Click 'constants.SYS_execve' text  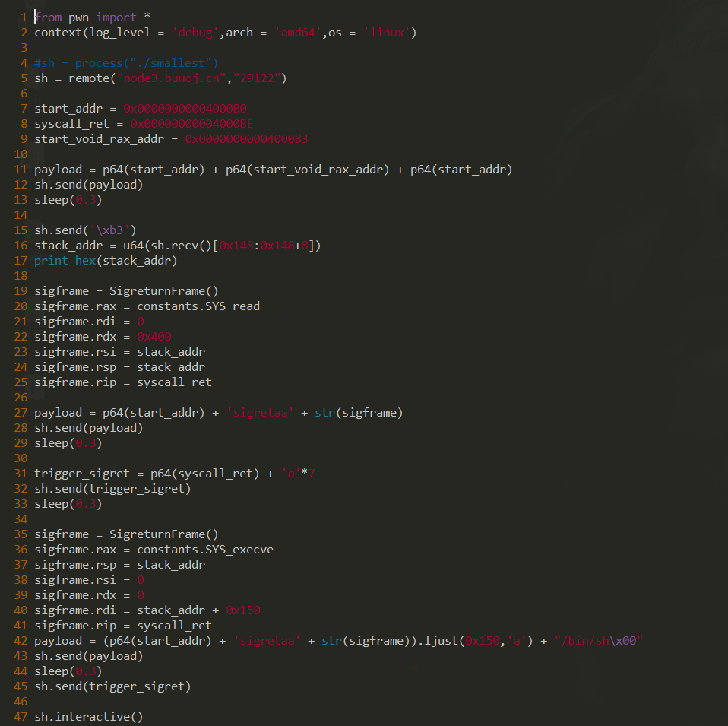tap(205, 550)
